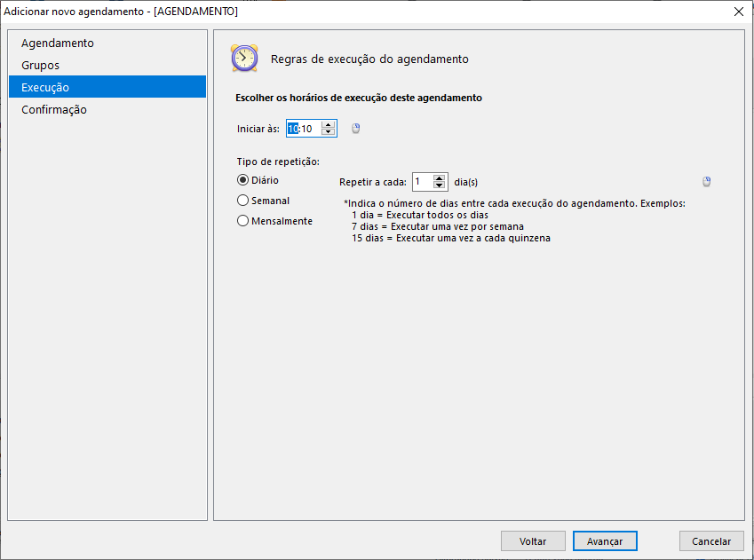Select the Semanal repetition option
Viewport: 754px width, 560px height.
[x=263, y=201]
